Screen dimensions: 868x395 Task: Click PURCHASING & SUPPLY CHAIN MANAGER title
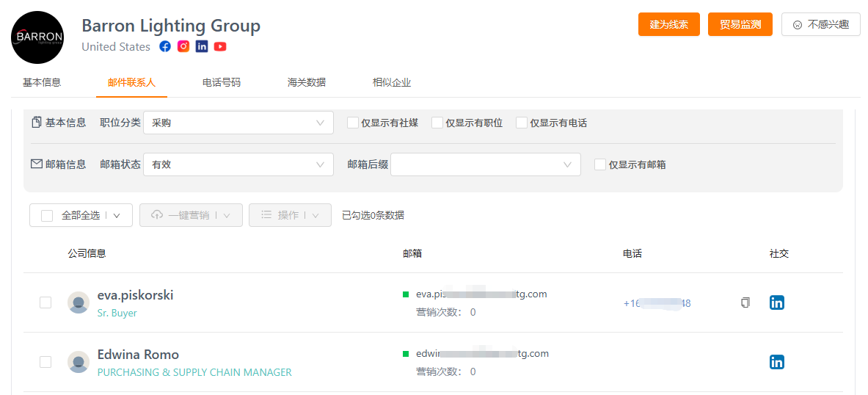tap(194, 372)
